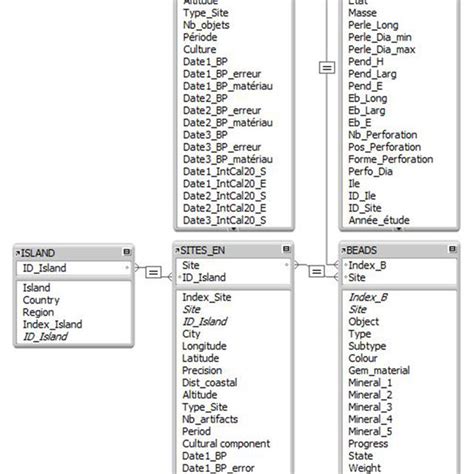This screenshot has width=474, height=474.
Task: Select the Period field in SITES_EN
Action: pos(196,431)
